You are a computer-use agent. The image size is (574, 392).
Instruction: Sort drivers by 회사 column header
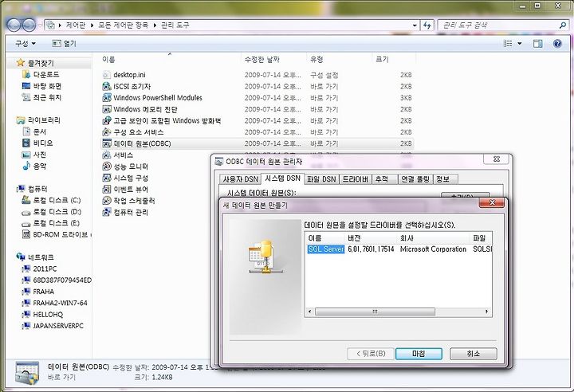(434, 238)
